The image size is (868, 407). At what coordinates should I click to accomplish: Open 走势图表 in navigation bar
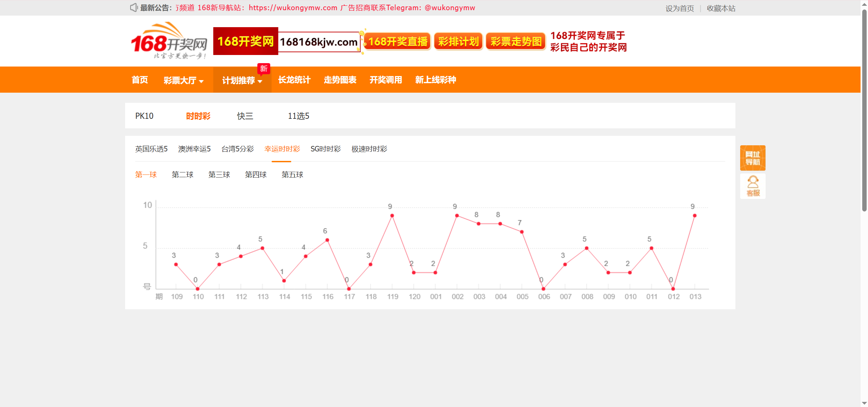tap(340, 80)
